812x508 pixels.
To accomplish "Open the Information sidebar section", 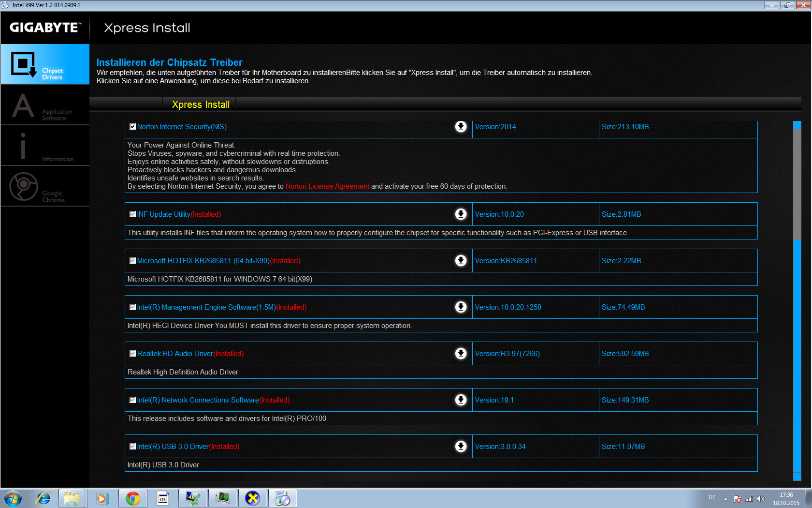I will click(x=45, y=146).
